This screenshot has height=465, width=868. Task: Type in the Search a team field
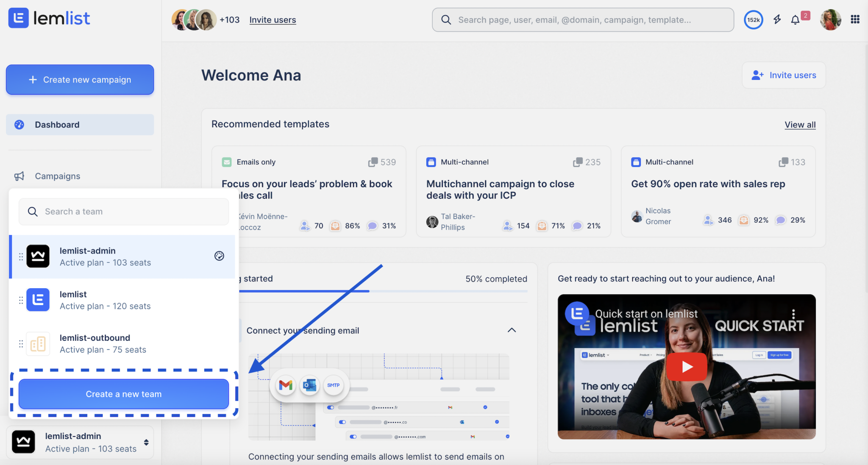(x=123, y=211)
